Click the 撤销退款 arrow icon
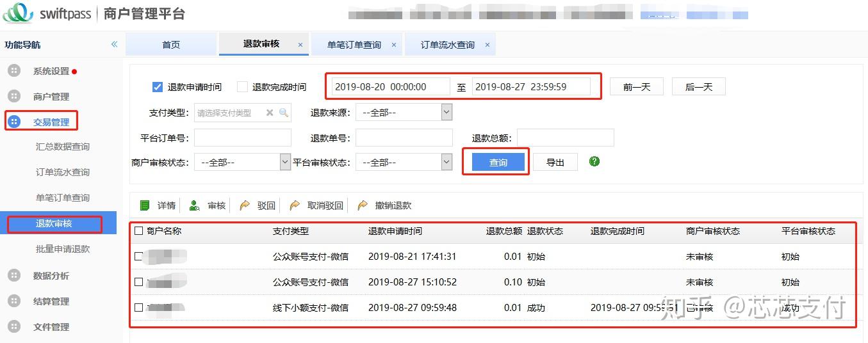Image resolution: width=868 pixels, height=343 pixels. coord(363,205)
